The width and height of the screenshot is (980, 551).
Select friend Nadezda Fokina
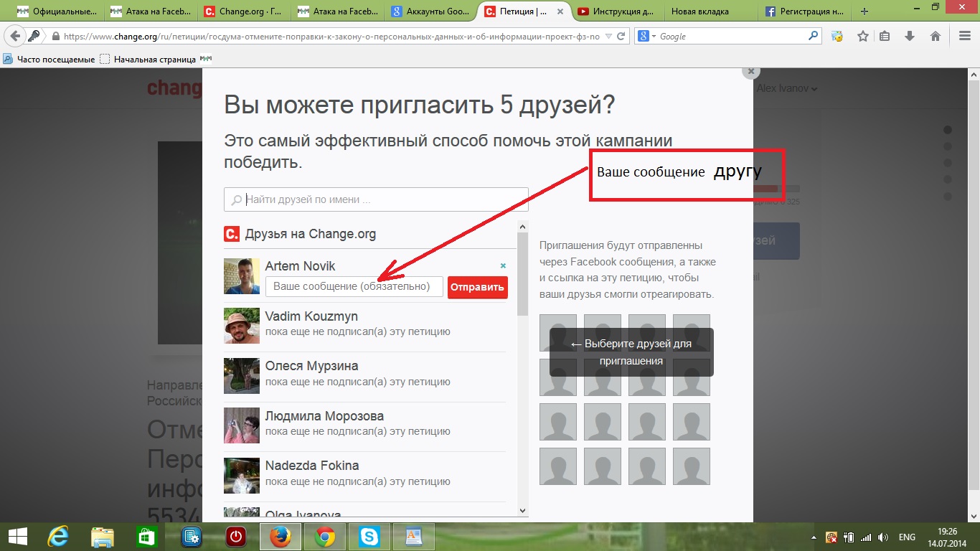coord(364,476)
